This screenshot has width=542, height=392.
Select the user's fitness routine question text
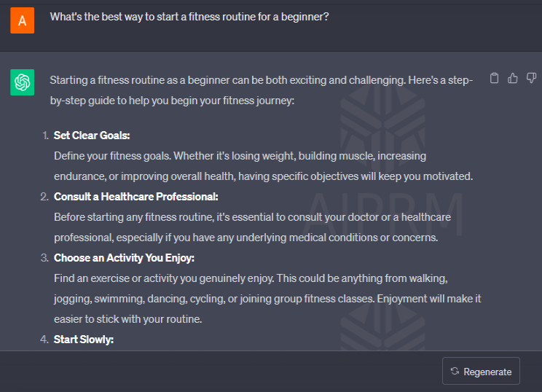[x=189, y=17]
